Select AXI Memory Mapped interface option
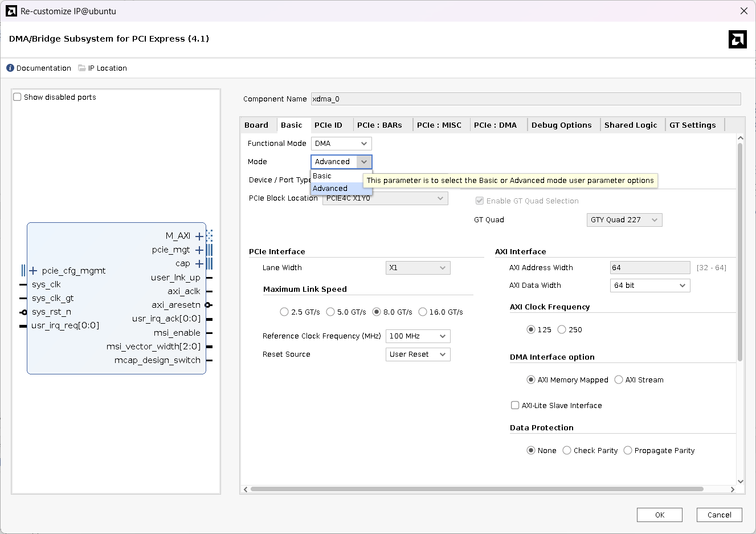 point(531,380)
